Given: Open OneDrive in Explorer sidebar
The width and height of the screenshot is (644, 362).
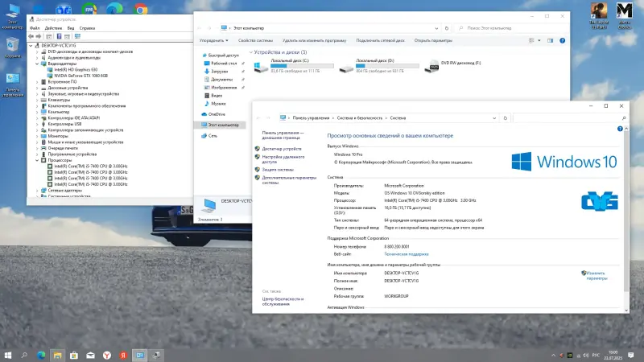Looking at the screenshot, I should [217, 114].
